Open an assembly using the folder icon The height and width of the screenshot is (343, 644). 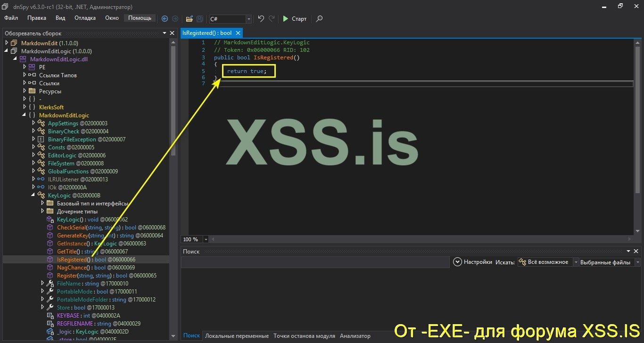pos(189,19)
